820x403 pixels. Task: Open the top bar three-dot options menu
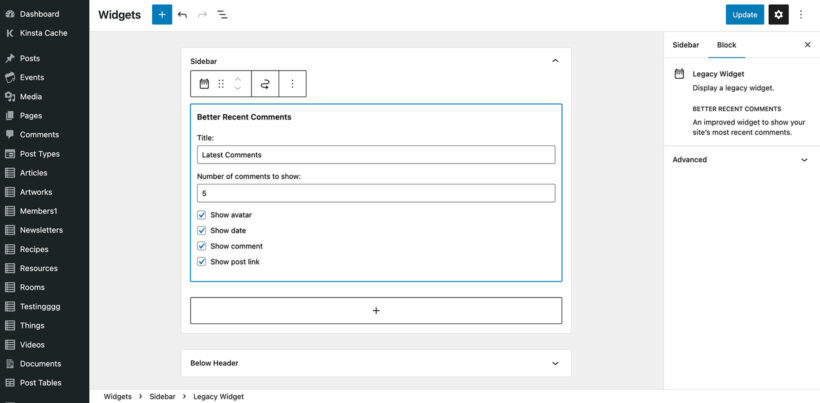(801, 15)
